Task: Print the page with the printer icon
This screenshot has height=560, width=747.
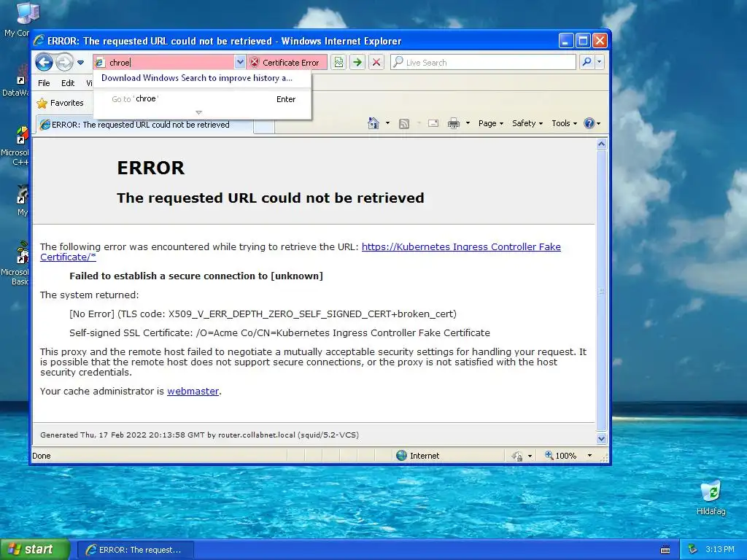Action: point(454,123)
